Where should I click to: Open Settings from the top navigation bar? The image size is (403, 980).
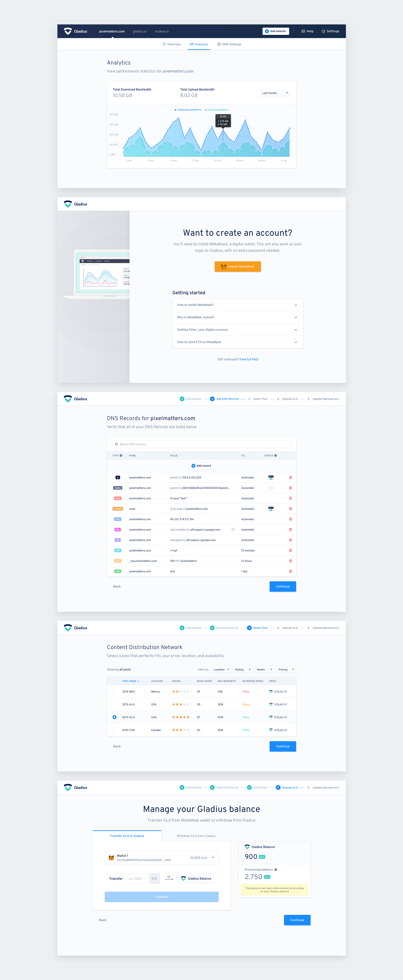[330, 31]
